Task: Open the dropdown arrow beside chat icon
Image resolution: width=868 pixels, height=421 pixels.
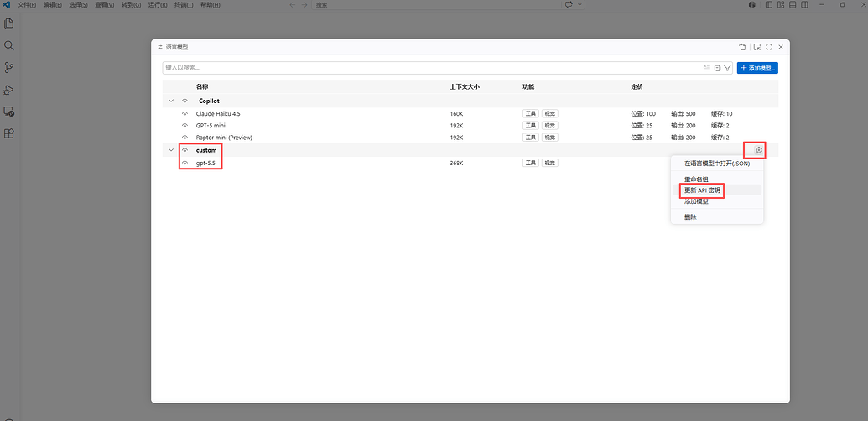Action: coord(580,4)
